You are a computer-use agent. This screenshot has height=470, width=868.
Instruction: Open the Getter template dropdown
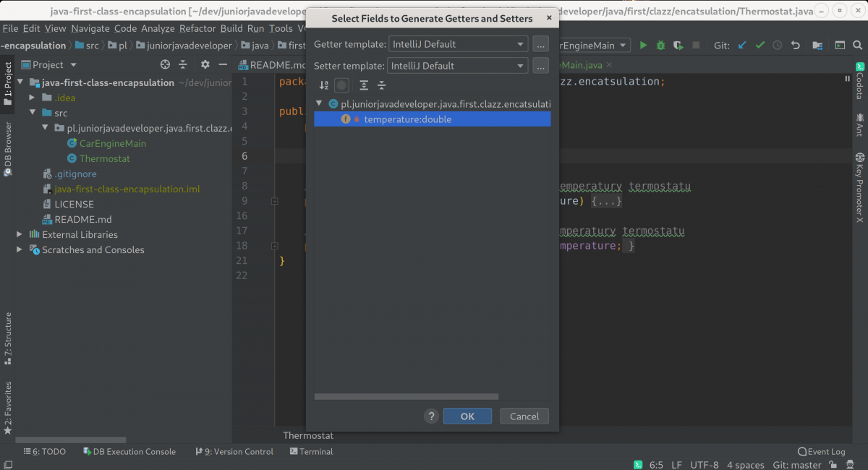point(458,44)
